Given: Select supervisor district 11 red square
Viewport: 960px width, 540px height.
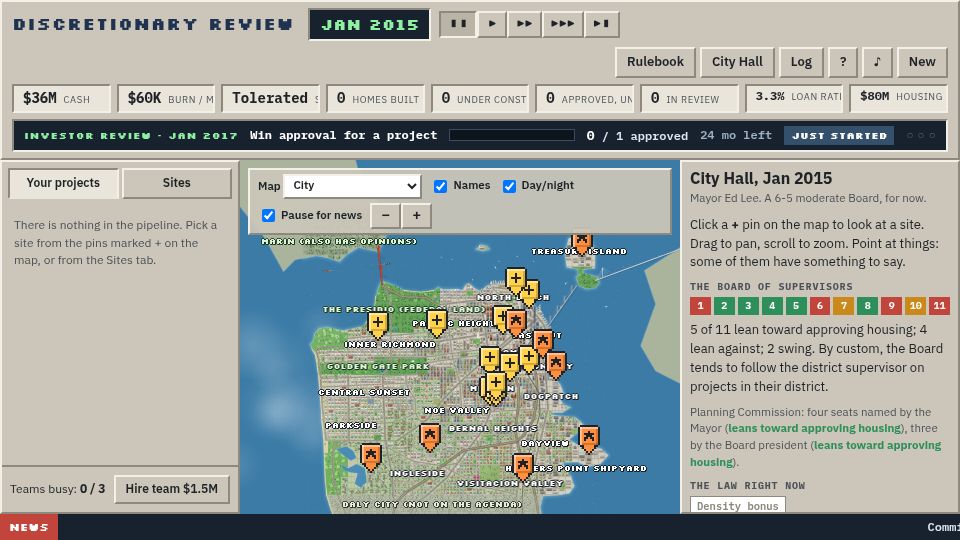Looking at the screenshot, I should [939, 306].
